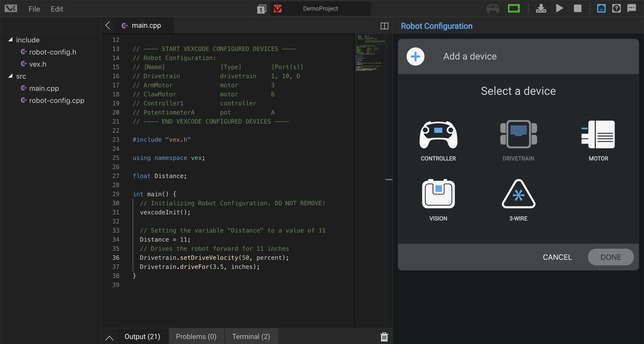The width and height of the screenshot is (644, 344).
Task: Click the 'vexcodeInit();' code line
Action: click(x=165, y=212)
